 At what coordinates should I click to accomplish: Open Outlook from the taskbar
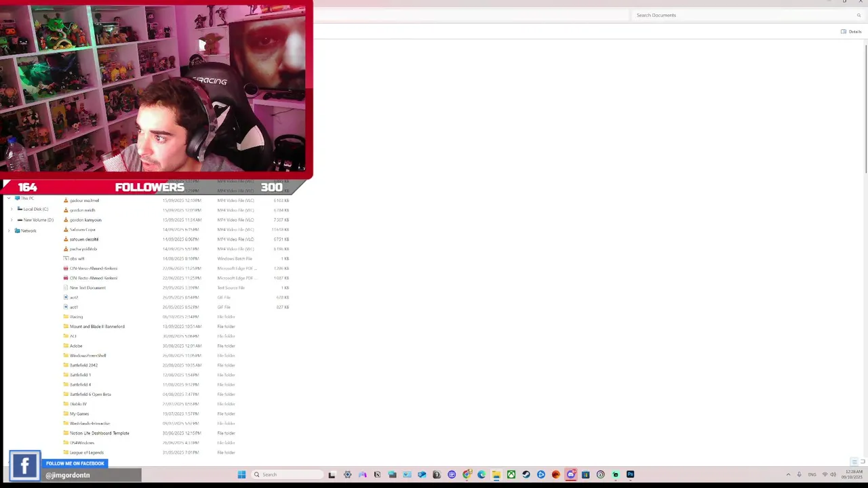click(x=422, y=474)
